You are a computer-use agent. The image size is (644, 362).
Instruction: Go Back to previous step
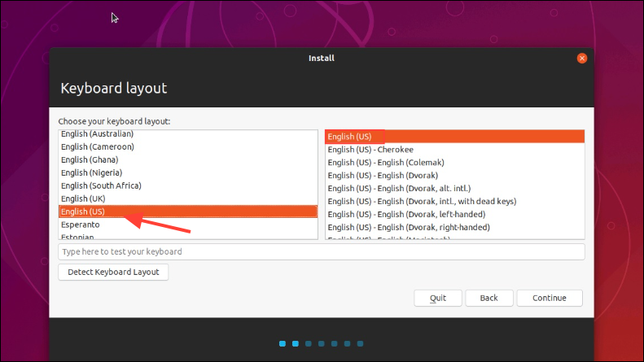(489, 298)
